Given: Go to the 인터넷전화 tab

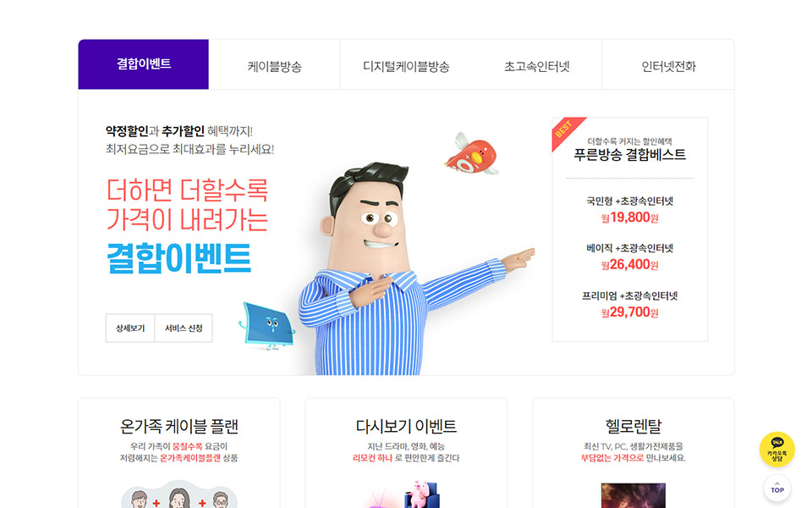Looking at the screenshot, I should (x=668, y=65).
